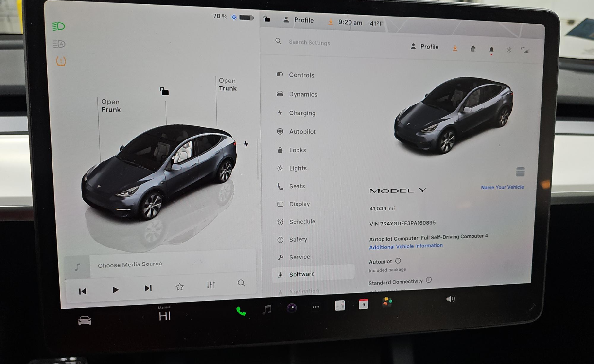This screenshot has height=364, width=594.
Task: Show Autopilot package info icon
Action: click(x=398, y=261)
